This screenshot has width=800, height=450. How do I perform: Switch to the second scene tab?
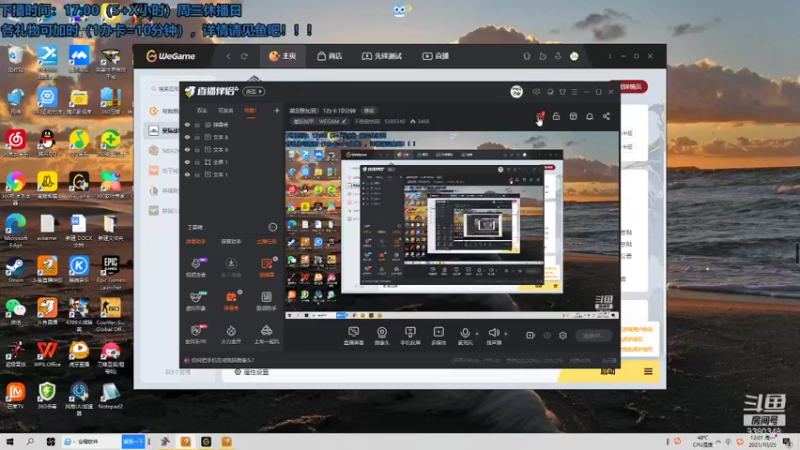click(x=226, y=111)
